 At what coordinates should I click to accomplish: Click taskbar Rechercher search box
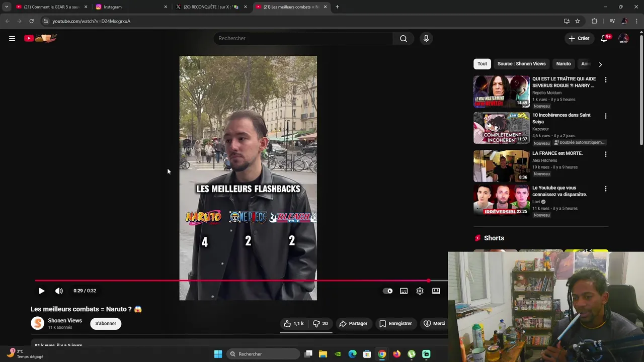[x=263, y=354]
